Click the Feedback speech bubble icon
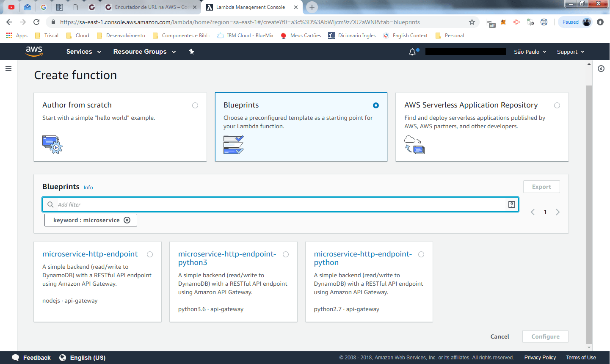 click(16, 358)
